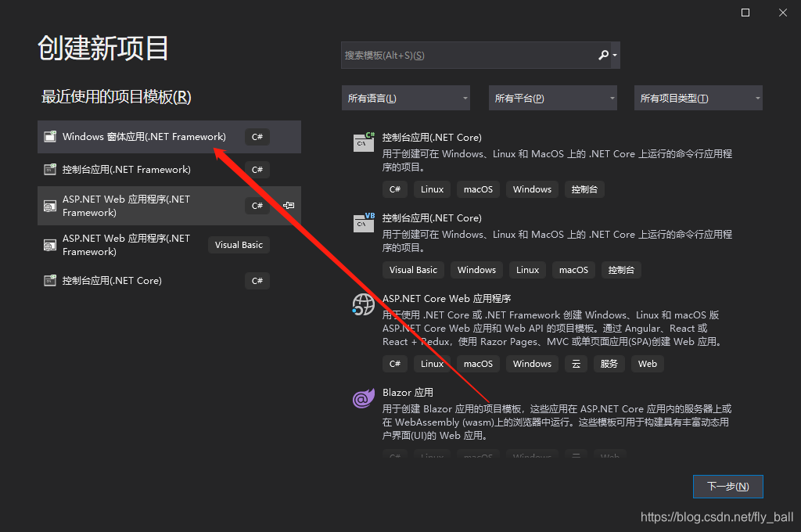Click Linux tag under C# console app
The width and height of the screenshot is (801, 532).
(432, 189)
